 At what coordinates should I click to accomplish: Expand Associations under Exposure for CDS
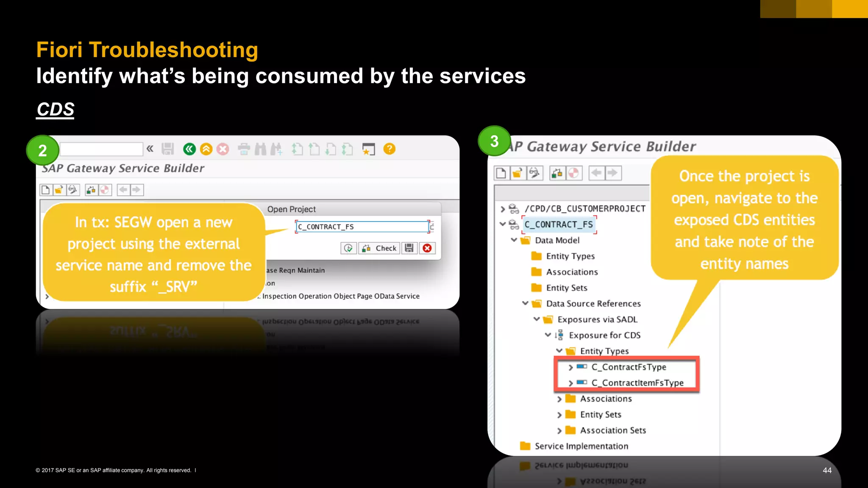pyautogui.click(x=559, y=399)
